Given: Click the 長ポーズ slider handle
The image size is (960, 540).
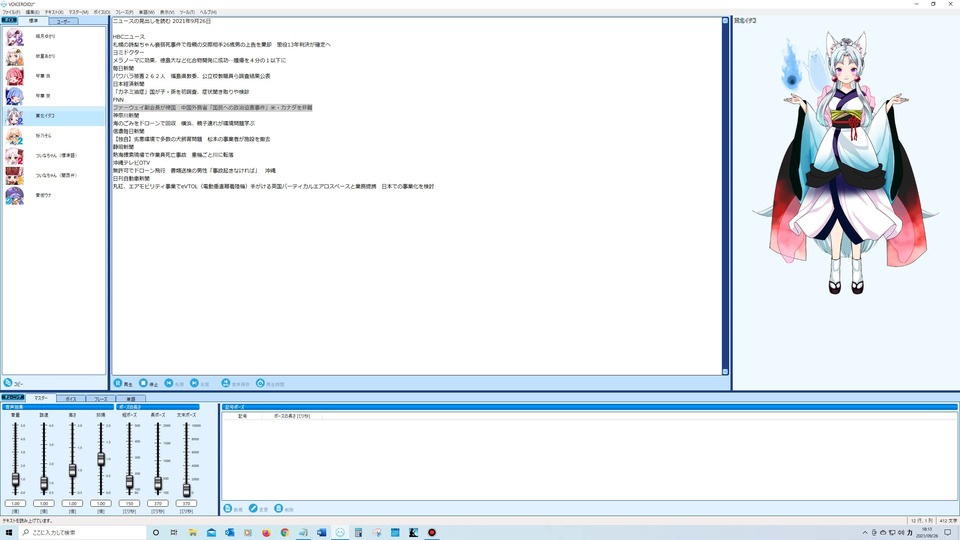Looking at the screenshot, I should 158,484.
